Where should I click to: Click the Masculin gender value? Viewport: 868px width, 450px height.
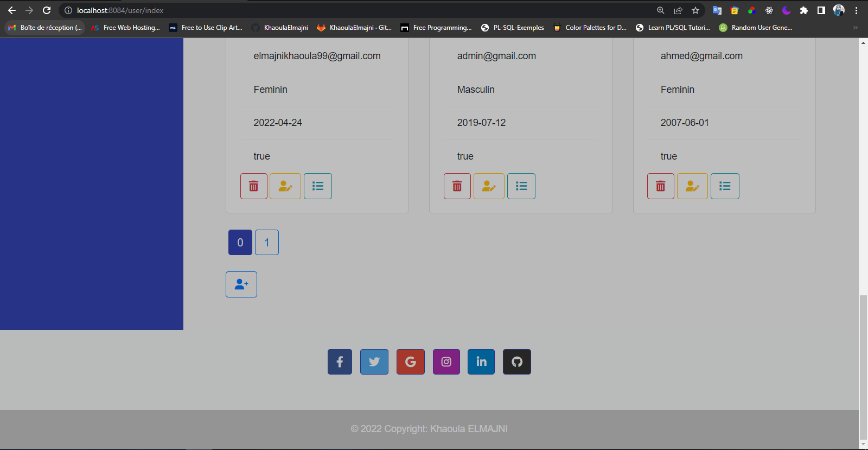[476, 90]
